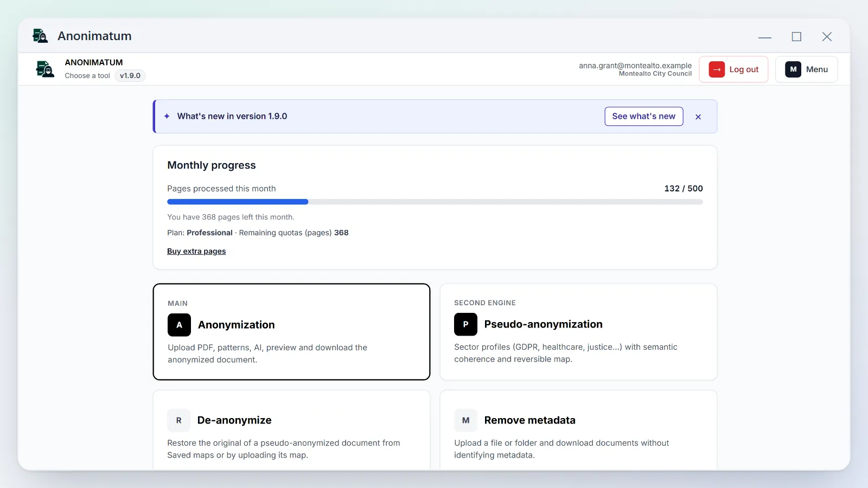Viewport: 868px width, 488px height.
Task: Log out of the account
Action: (733, 69)
